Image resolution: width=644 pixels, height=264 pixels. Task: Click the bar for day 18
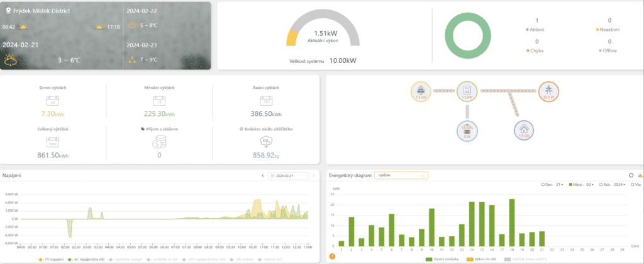pyautogui.click(x=512, y=223)
